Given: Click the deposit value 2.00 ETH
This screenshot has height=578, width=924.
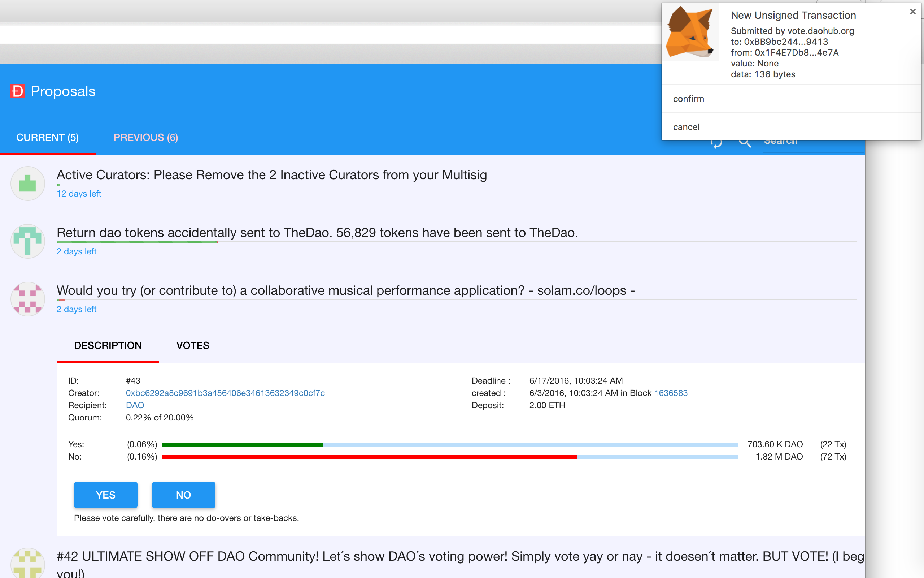Looking at the screenshot, I should 547,405.
